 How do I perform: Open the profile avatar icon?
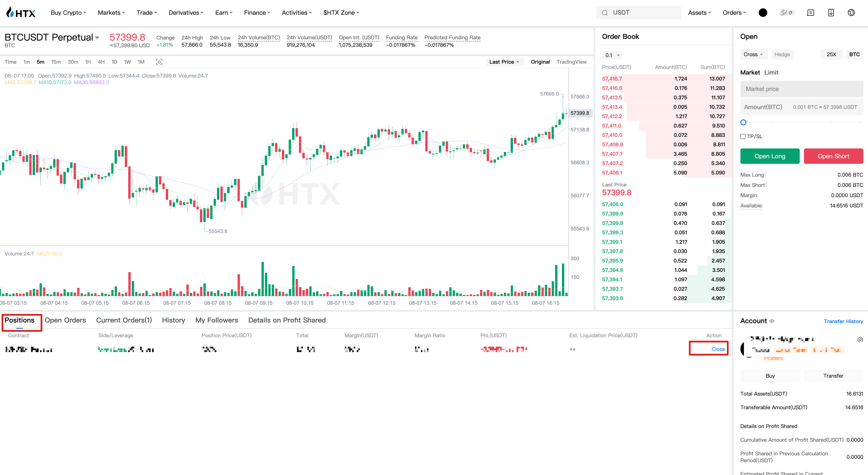(763, 12)
